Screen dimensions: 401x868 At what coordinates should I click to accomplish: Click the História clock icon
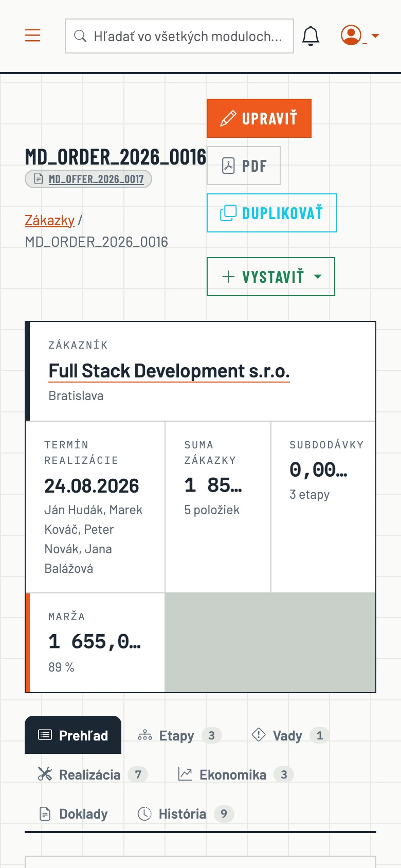[144, 813]
